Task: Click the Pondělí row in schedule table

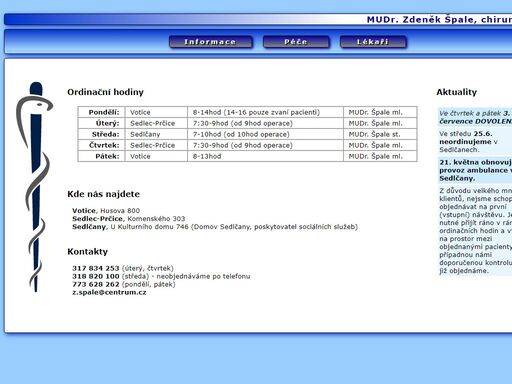Action: coord(247,112)
